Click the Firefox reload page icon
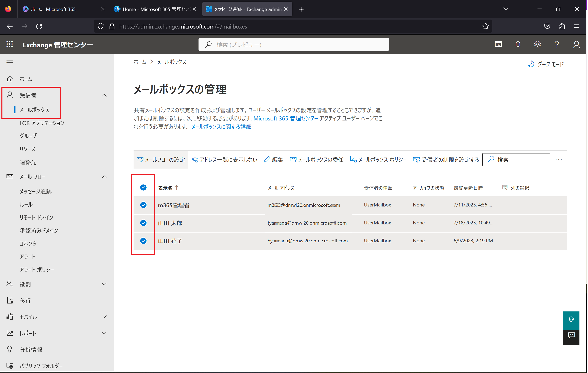Image resolution: width=588 pixels, height=373 pixels. click(39, 26)
